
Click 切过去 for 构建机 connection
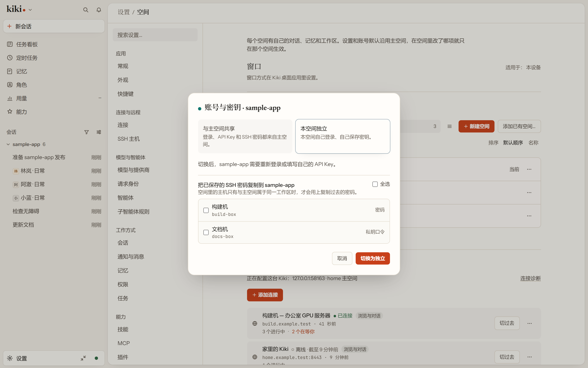[x=507, y=323]
